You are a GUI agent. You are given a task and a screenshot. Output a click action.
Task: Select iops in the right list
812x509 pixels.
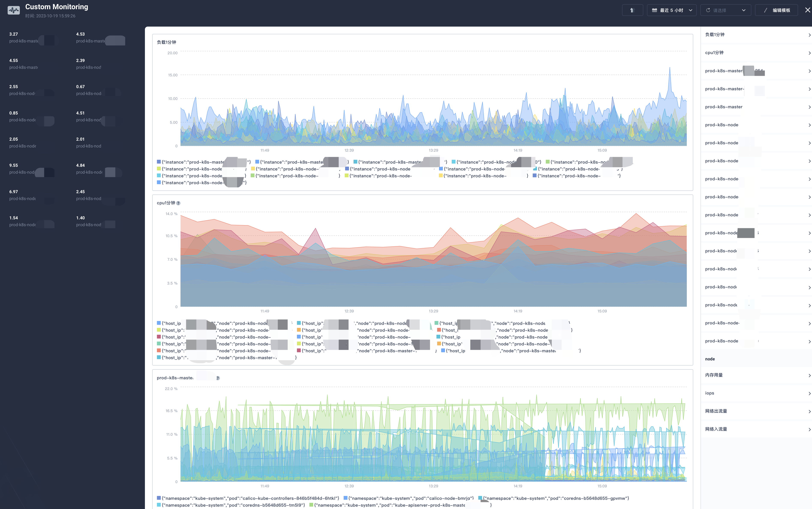[x=756, y=393]
